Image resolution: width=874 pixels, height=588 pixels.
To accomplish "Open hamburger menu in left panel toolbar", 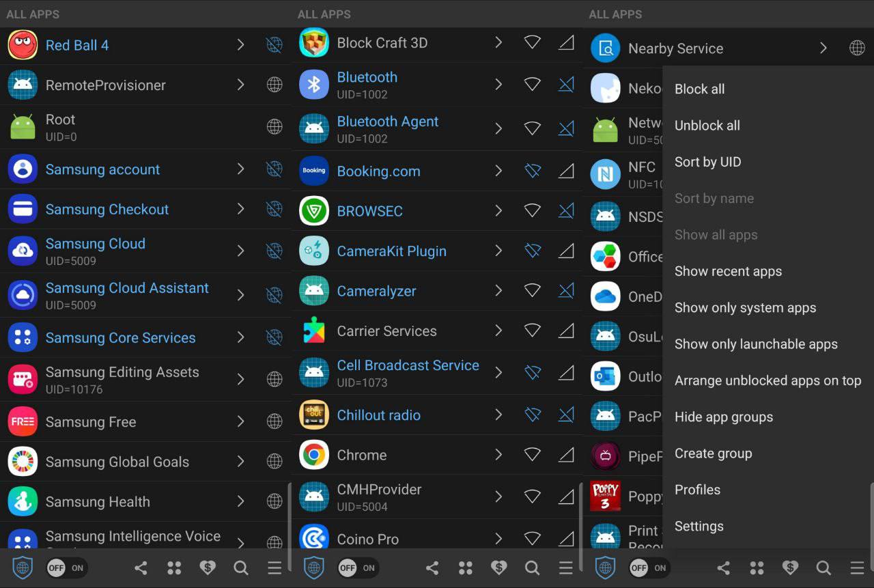I will pos(274,568).
